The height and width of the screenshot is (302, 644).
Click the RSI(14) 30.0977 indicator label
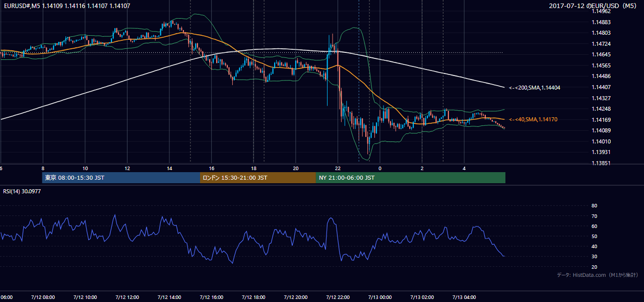tap(22, 191)
